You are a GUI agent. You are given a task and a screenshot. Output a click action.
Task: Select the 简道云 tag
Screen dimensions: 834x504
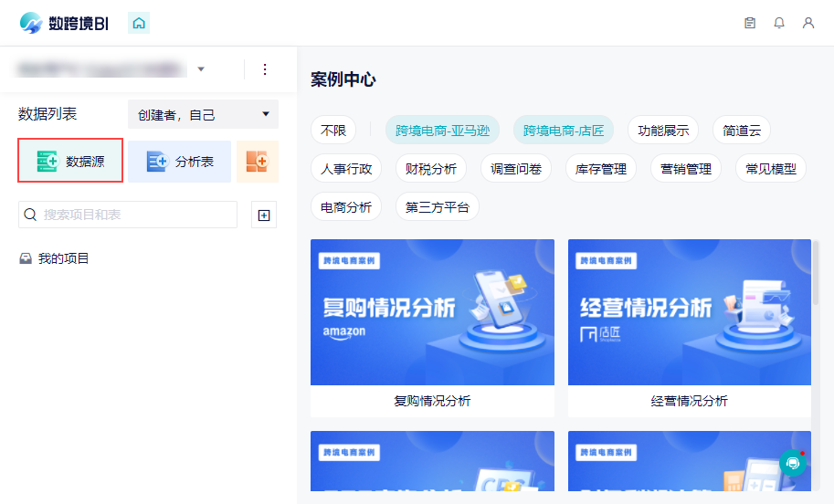click(742, 131)
